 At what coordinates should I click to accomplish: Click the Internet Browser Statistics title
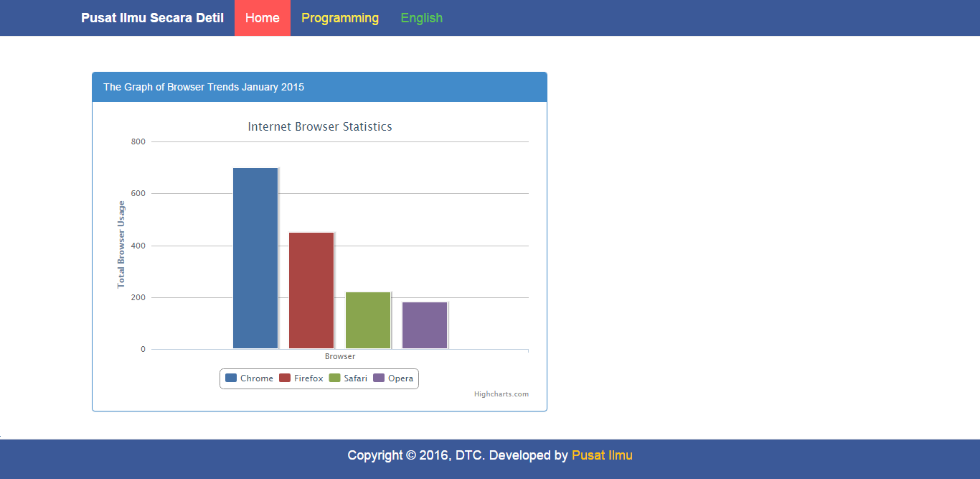coord(319,126)
